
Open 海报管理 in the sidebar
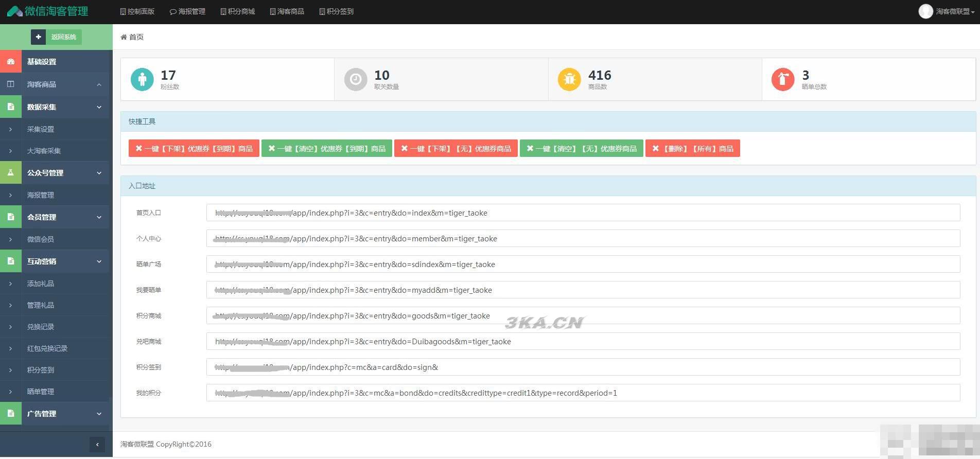point(41,195)
